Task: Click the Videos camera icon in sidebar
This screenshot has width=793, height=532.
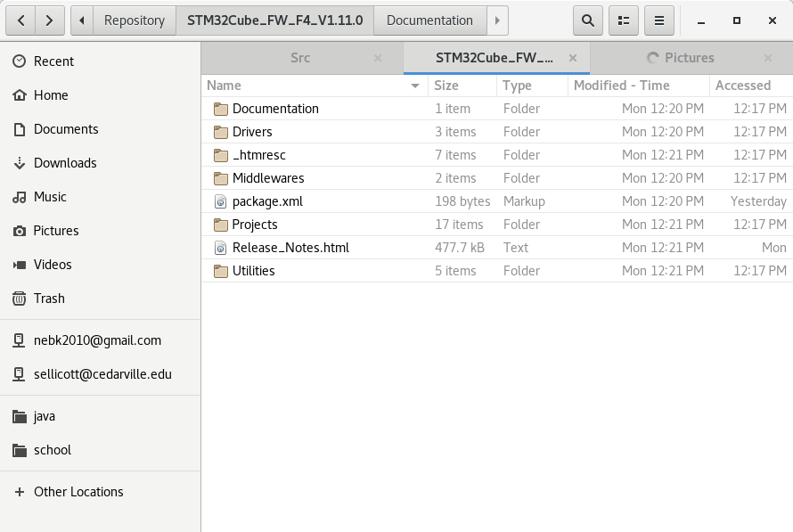Action: (20, 265)
